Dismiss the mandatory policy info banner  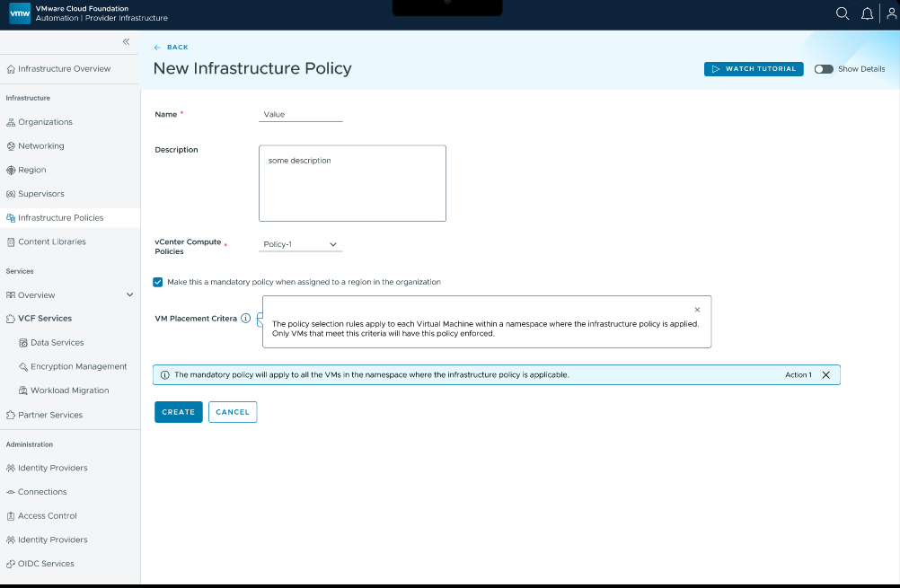click(x=826, y=374)
